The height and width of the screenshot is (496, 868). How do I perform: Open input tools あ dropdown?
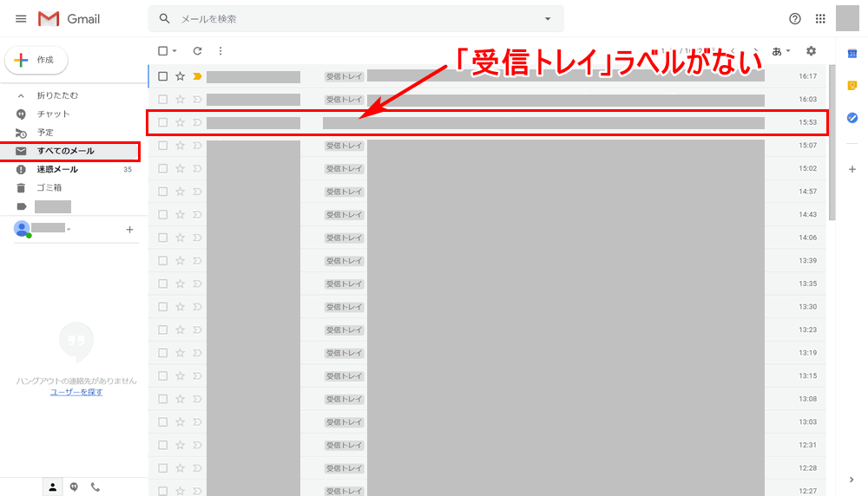pos(781,51)
